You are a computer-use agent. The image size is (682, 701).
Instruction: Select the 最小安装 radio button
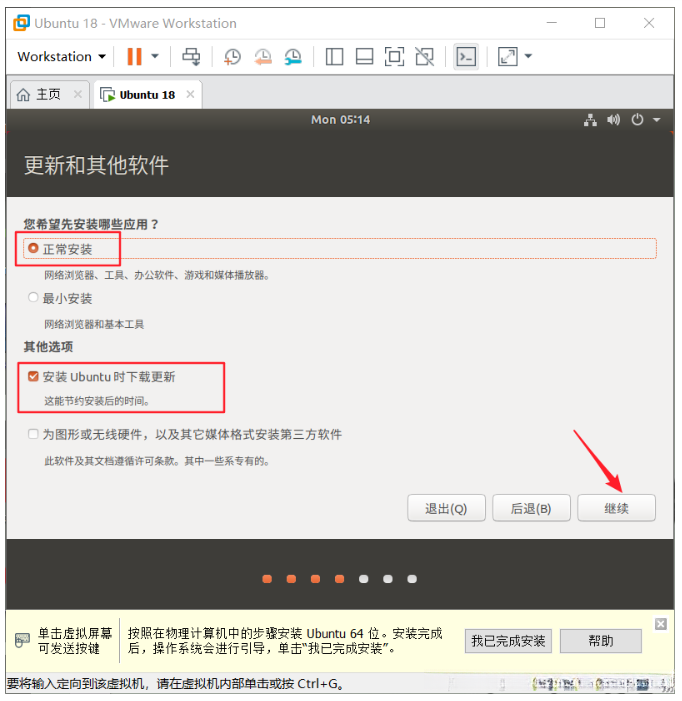[33, 298]
